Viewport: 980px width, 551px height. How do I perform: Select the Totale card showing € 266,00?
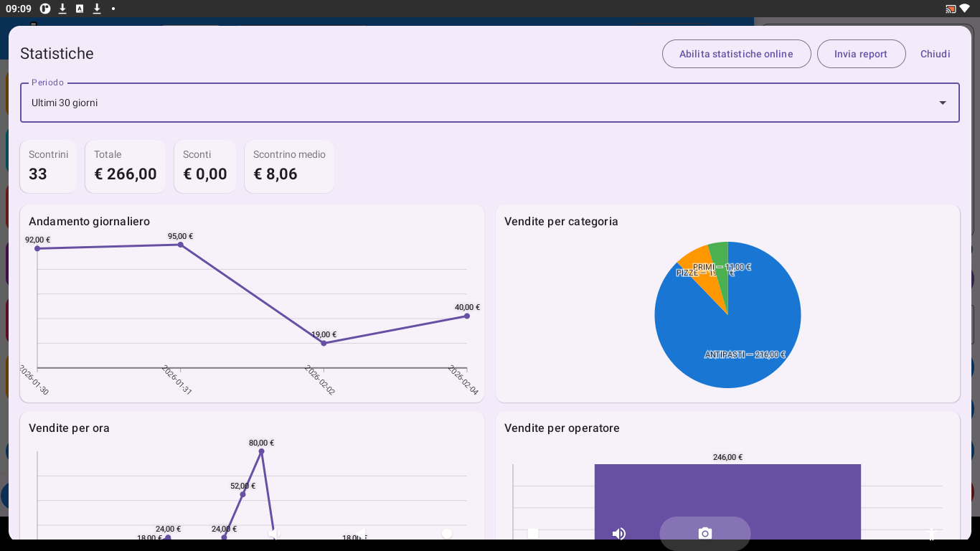click(126, 166)
